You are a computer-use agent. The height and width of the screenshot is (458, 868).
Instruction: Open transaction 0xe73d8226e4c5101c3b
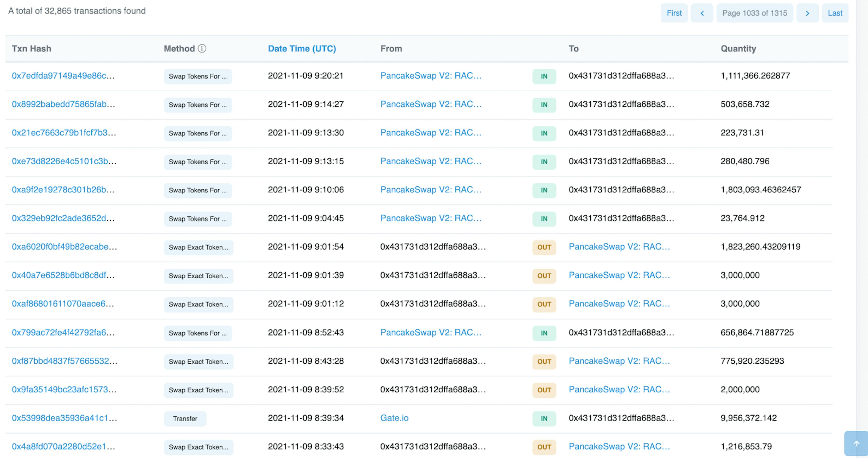[x=64, y=161]
